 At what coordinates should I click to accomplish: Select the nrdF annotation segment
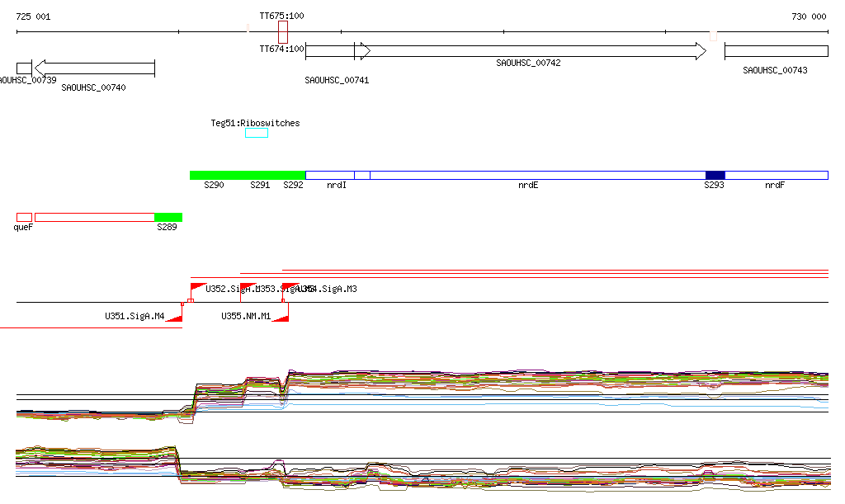click(776, 175)
